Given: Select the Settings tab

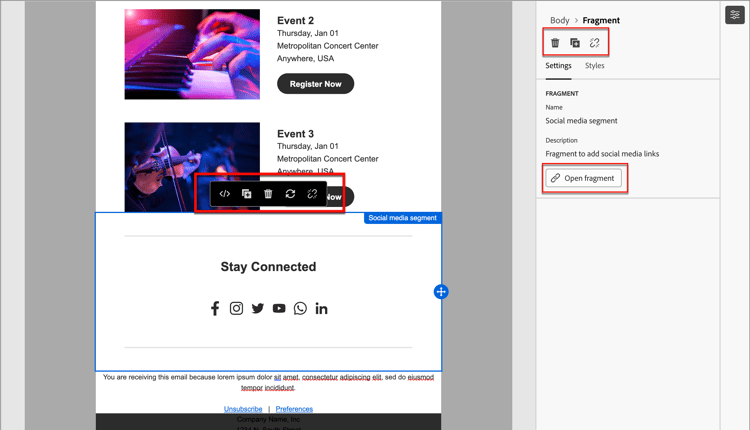Looking at the screenshot, I should [558, 66].
